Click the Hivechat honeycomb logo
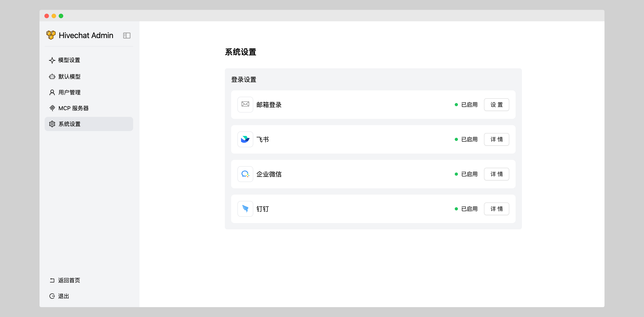Image resolution: width=644 pixels, height=317 pixels. (x=51, y=35)
